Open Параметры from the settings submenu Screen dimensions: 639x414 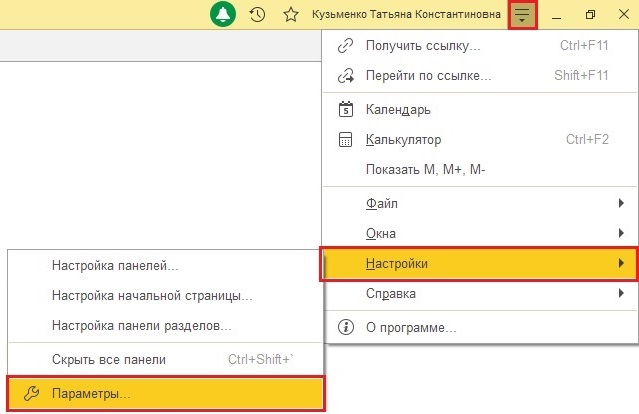[x=165, y=394]
